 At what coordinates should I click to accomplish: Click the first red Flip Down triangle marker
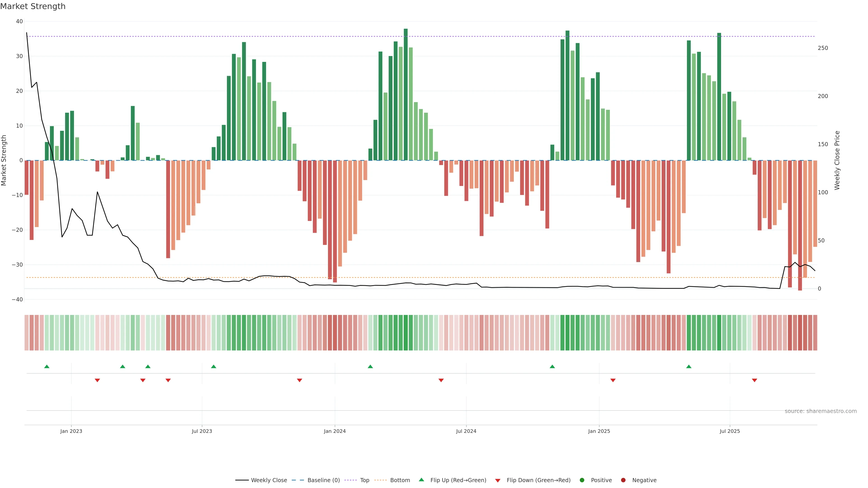[x=97, y=380]
